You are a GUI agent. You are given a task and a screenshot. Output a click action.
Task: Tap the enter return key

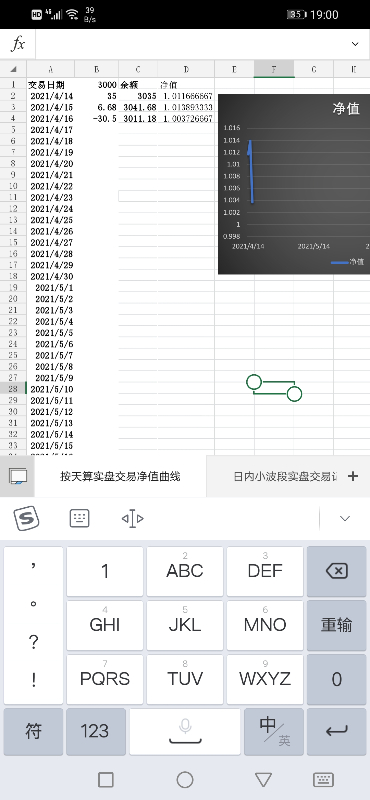(x=337, y=732)
